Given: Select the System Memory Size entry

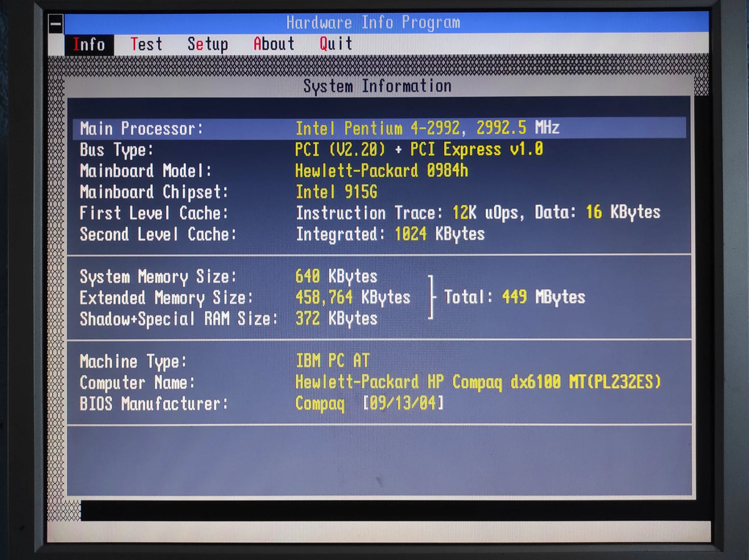Looking at the screenshot, I should pyautogui.click(x=229, y=276).
